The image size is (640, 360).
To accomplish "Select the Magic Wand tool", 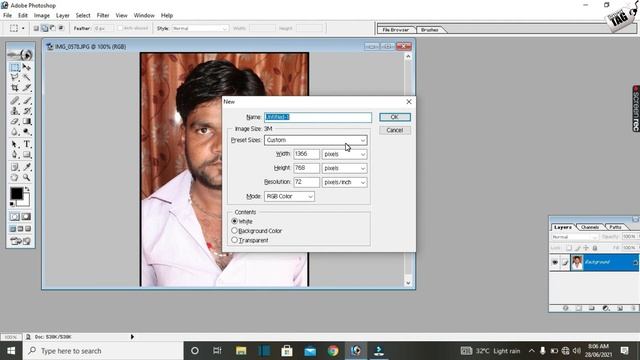I will (x=27, y=78).
